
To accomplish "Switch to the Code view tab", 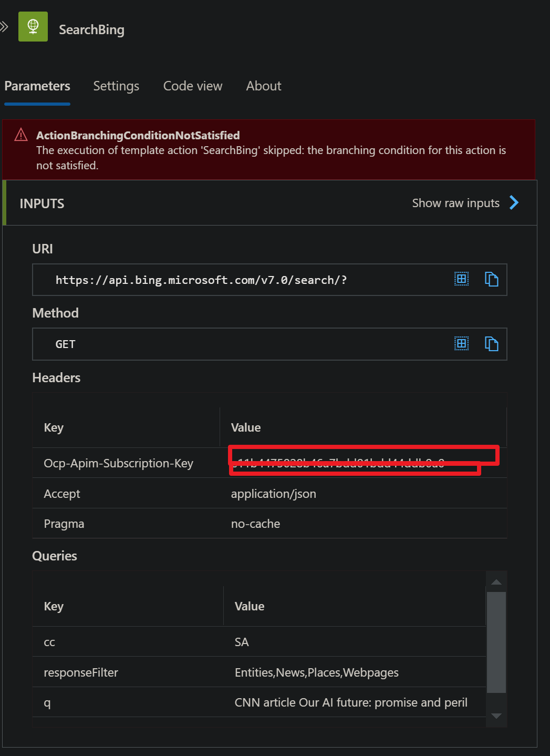I will point(193,86).
